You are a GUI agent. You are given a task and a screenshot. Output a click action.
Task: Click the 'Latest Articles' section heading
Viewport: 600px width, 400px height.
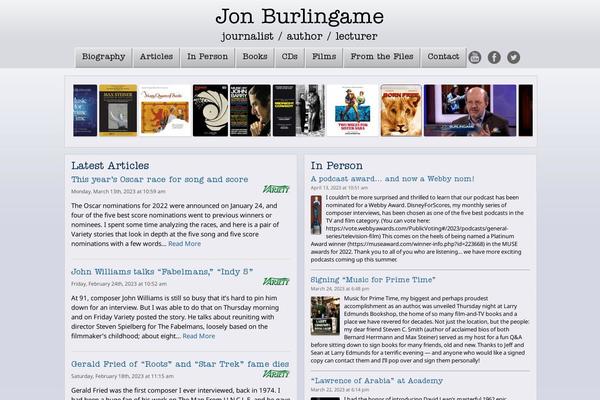(110, 165)
